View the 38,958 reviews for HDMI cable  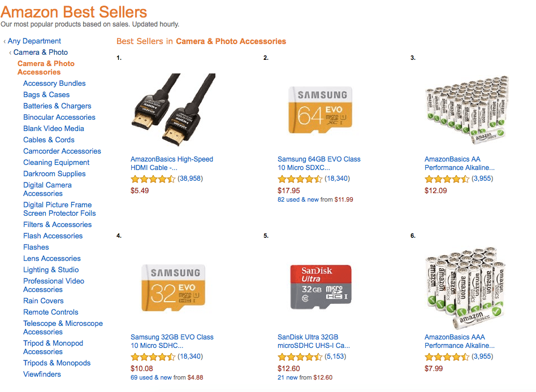tap(190, 178)
